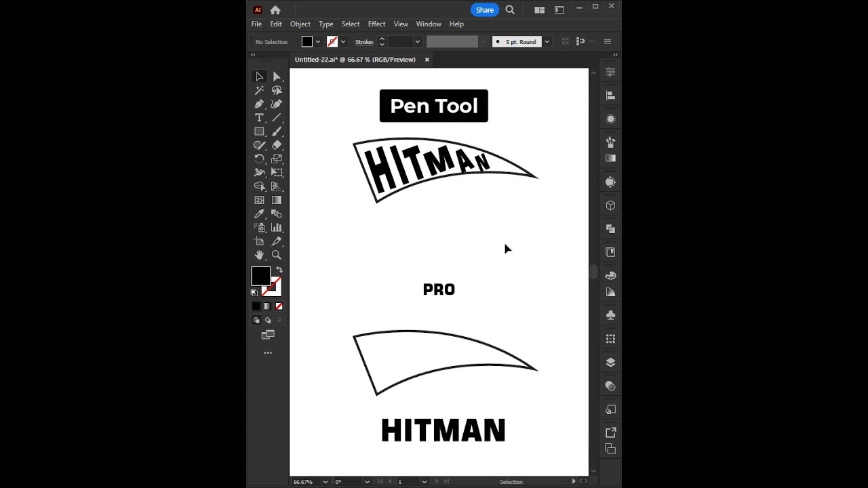The width and height of the screenshot is (868, 488).
Task: Apply Gradient mode button
Action: (x=267, y=306)
